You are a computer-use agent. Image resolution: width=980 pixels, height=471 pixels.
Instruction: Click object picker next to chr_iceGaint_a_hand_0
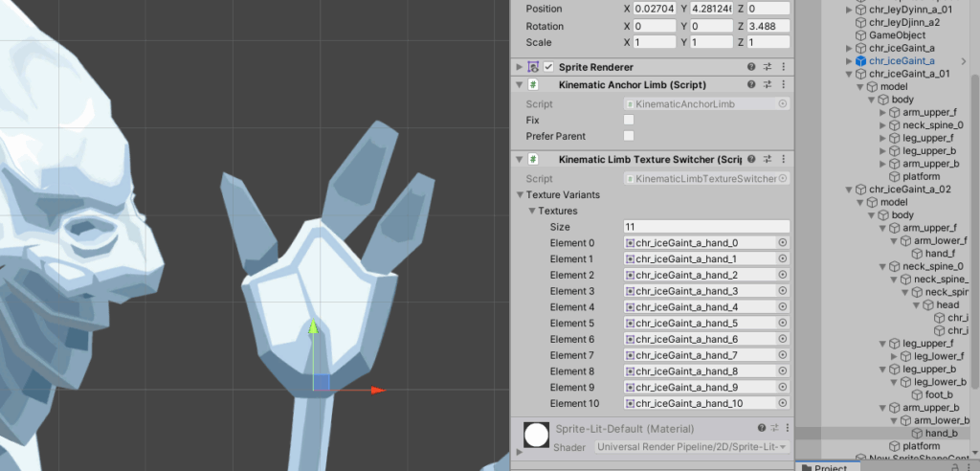(782, 243)
